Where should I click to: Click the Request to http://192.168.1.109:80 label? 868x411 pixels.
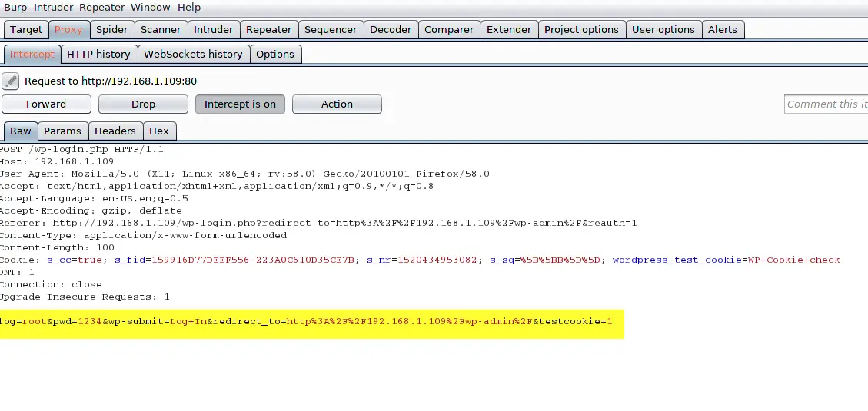(111, 81)
